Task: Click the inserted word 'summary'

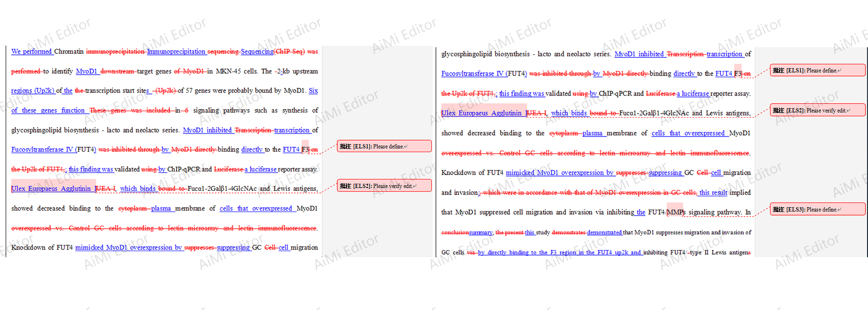Action: [481, 232]
